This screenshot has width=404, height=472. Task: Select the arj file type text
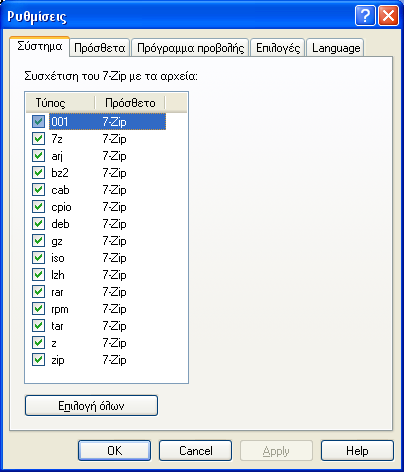[57, 156]
